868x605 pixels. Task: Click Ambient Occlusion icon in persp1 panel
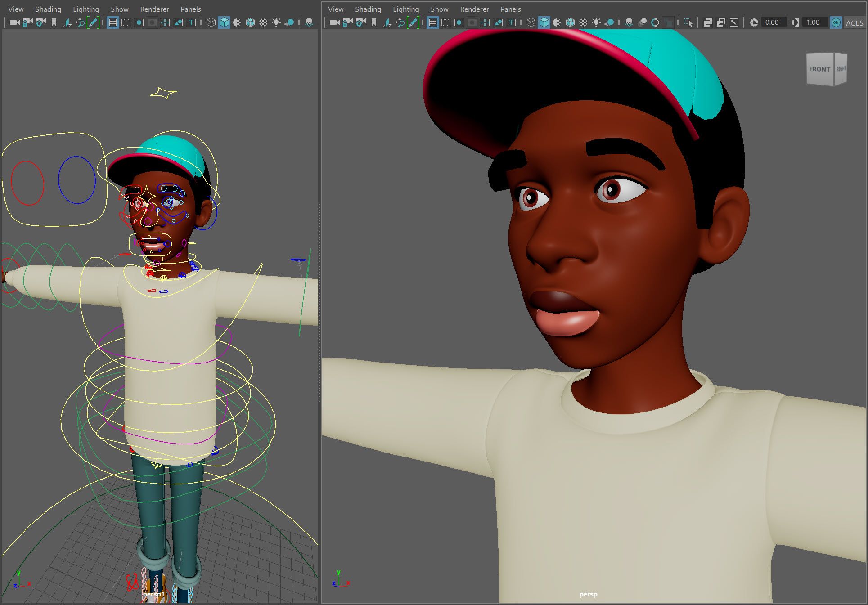pos(309,22)
